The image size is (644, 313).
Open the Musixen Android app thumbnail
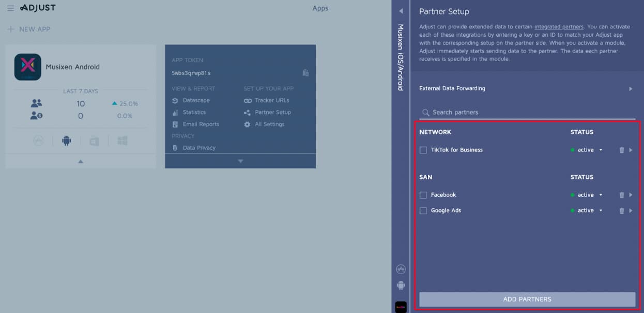tap(28, 67)
